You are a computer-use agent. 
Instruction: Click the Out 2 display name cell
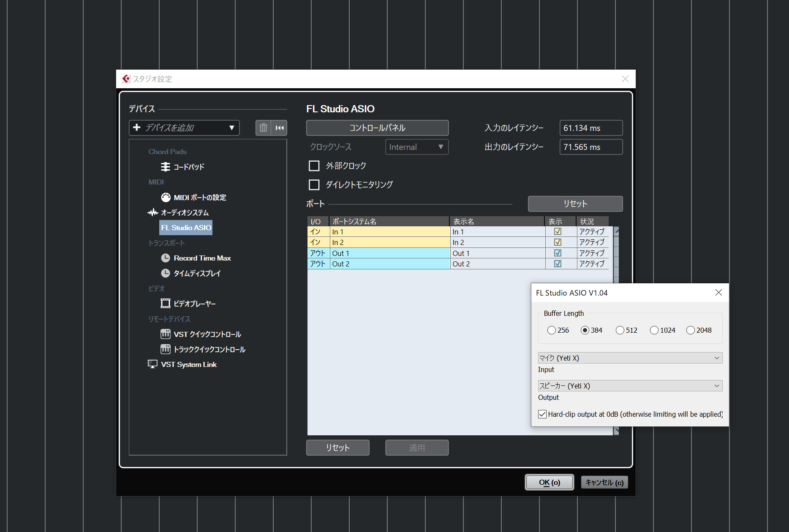tap(498, 264)
